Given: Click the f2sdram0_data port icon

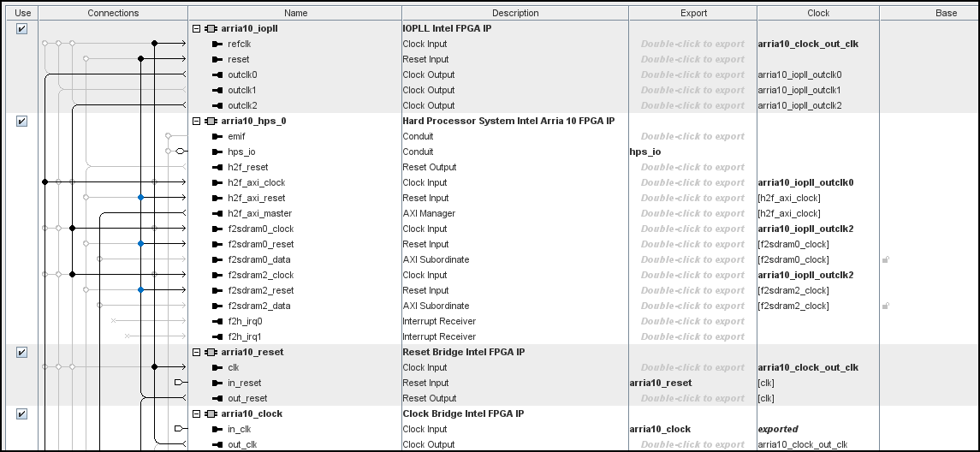Looking at the screenshot, I should coord(217,260).
